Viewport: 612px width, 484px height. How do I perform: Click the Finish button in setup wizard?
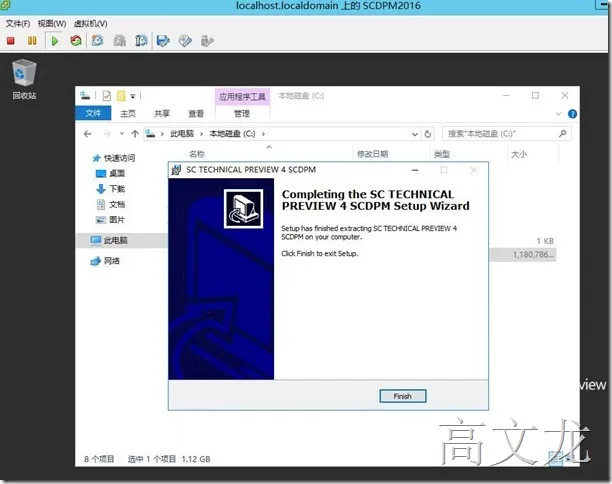pyautogui.click(x=402, y=396)
